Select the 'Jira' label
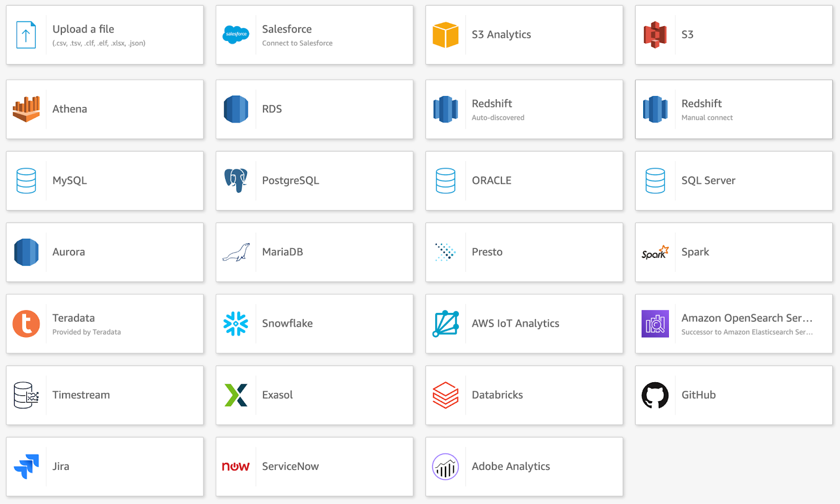 (x=61, y=466)
